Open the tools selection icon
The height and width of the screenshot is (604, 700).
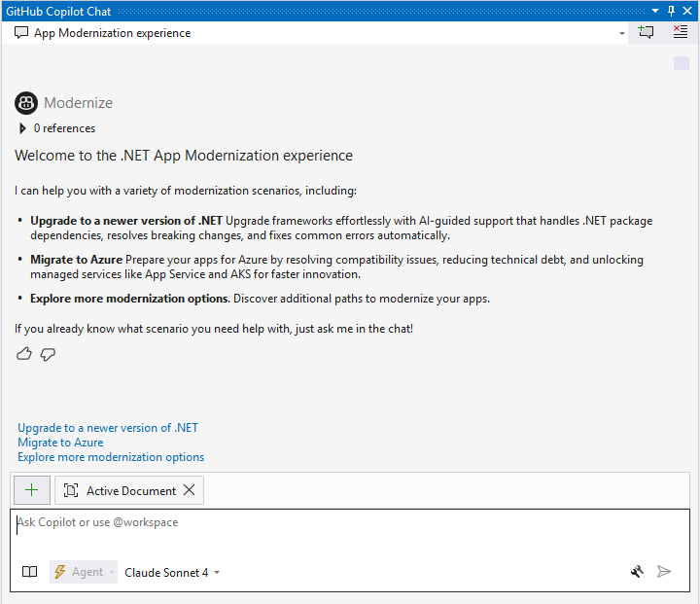click(637, 572)
